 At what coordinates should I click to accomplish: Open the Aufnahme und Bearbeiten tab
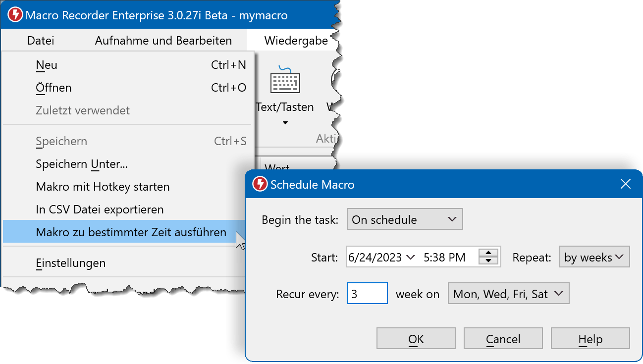(x=163, y=41)
